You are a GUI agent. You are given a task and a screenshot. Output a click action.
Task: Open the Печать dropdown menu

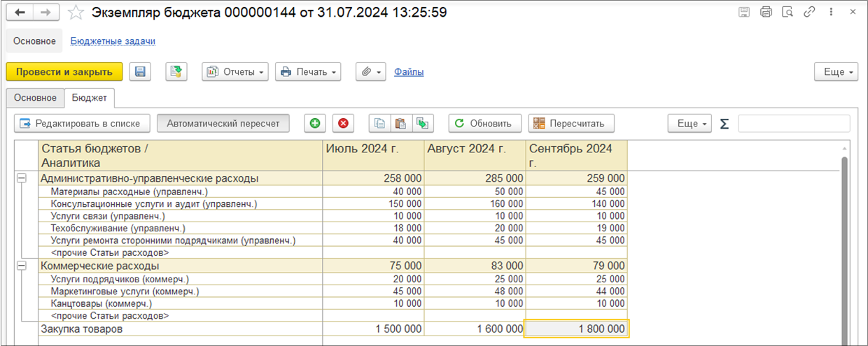click(308, 72)
